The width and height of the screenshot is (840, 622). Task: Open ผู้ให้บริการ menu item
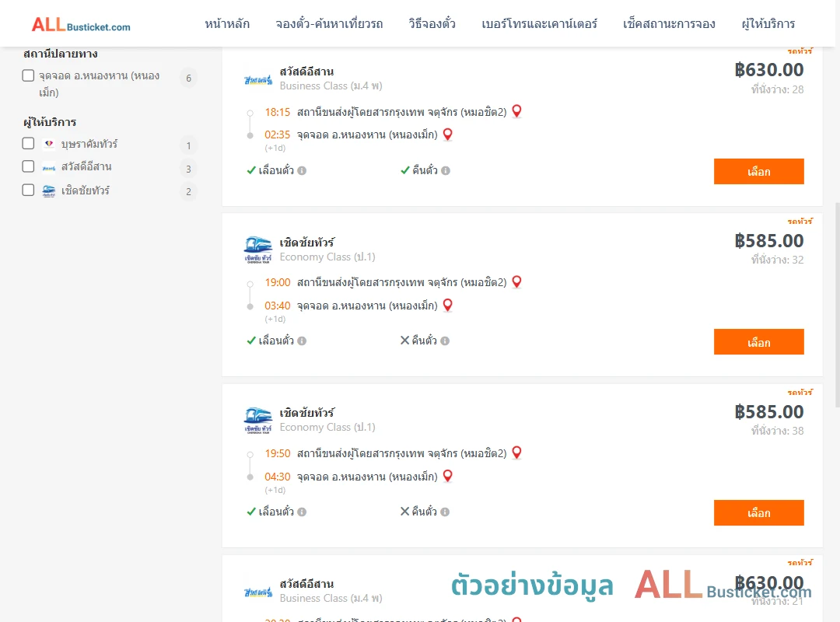[768, 23]
